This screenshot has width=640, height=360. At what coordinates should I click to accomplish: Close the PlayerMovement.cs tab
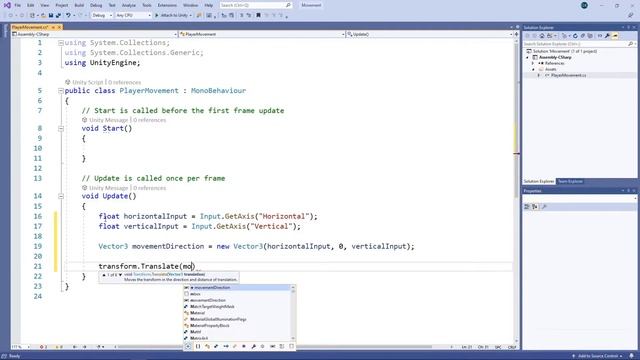(59, 27)
